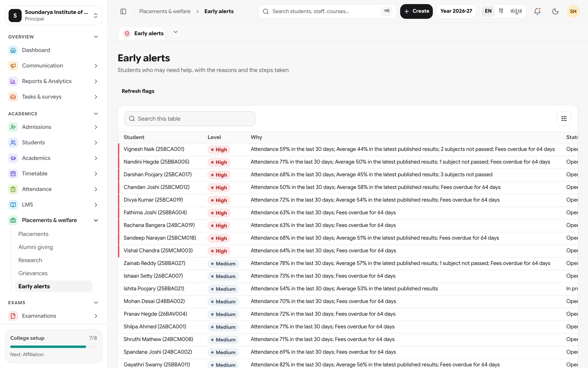
Task: Switch language to Kannada
Action: (516, 11)
